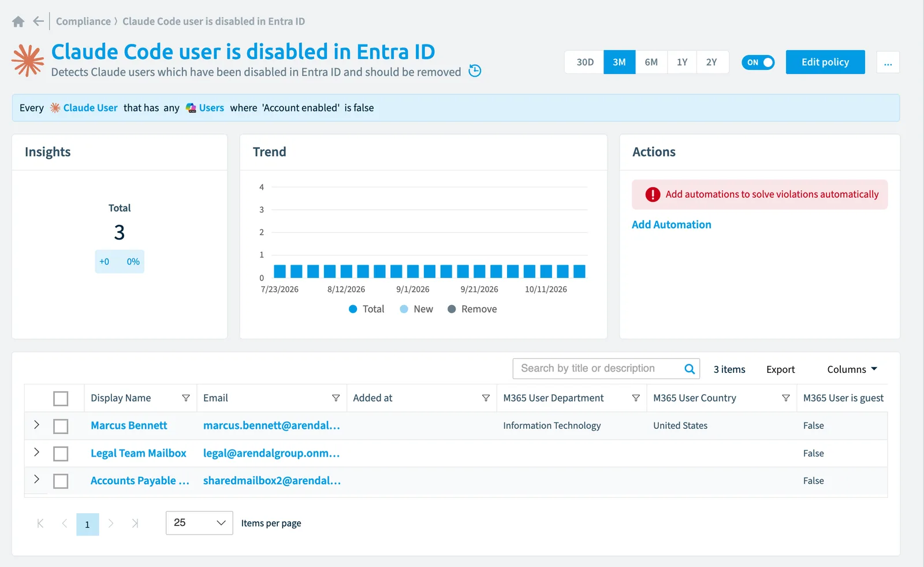Open the Claude User link in policy rule
The image size is (924, 567).
point(91,108)
